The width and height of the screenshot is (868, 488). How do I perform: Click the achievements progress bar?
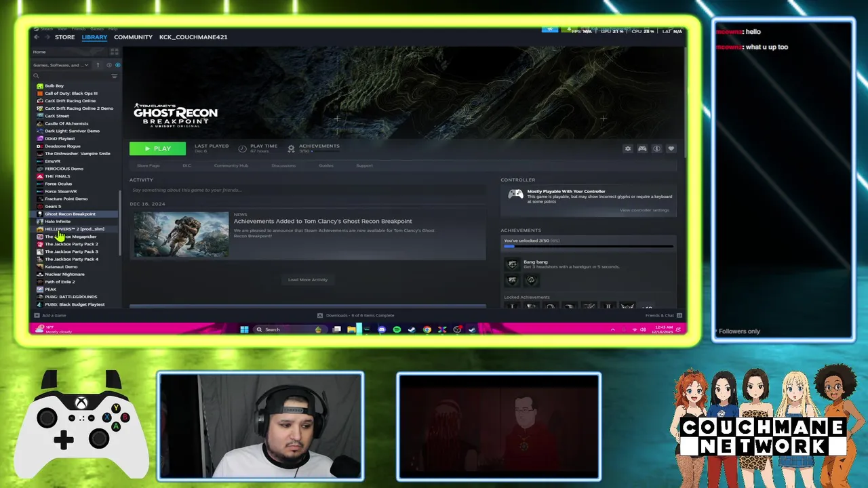pos(589,247)
